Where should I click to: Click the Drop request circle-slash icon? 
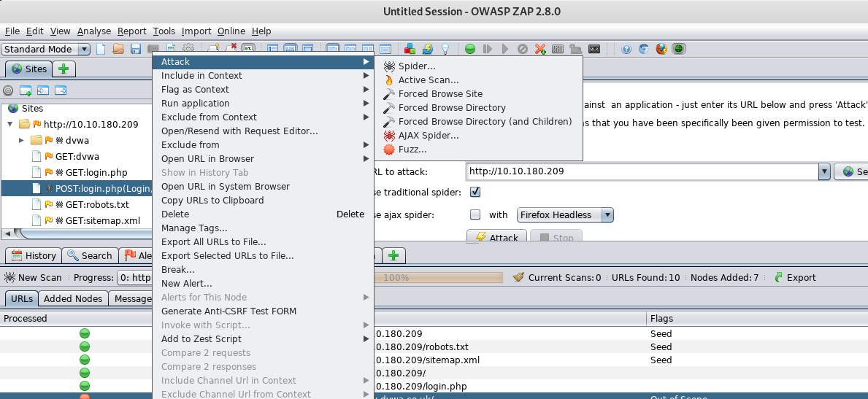point(522,49)
